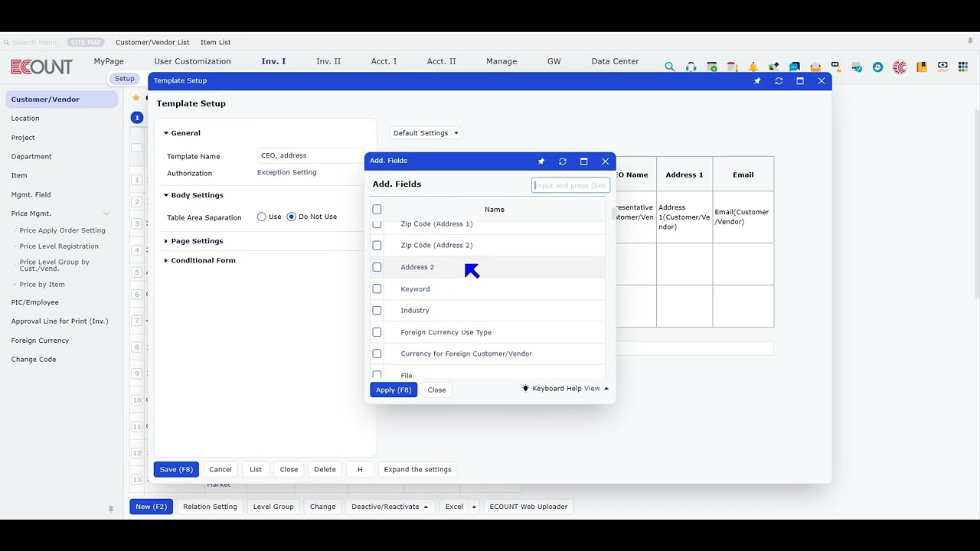980x551 pixels.
Task: Select Price by Item in sidebar
Action: 42,285
